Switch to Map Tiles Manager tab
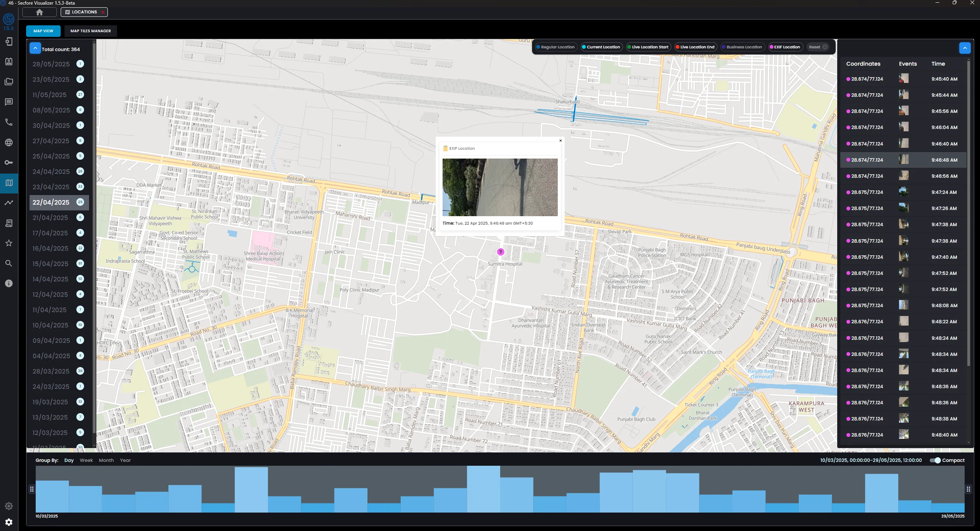980x531 pixels. pos(91,31)
